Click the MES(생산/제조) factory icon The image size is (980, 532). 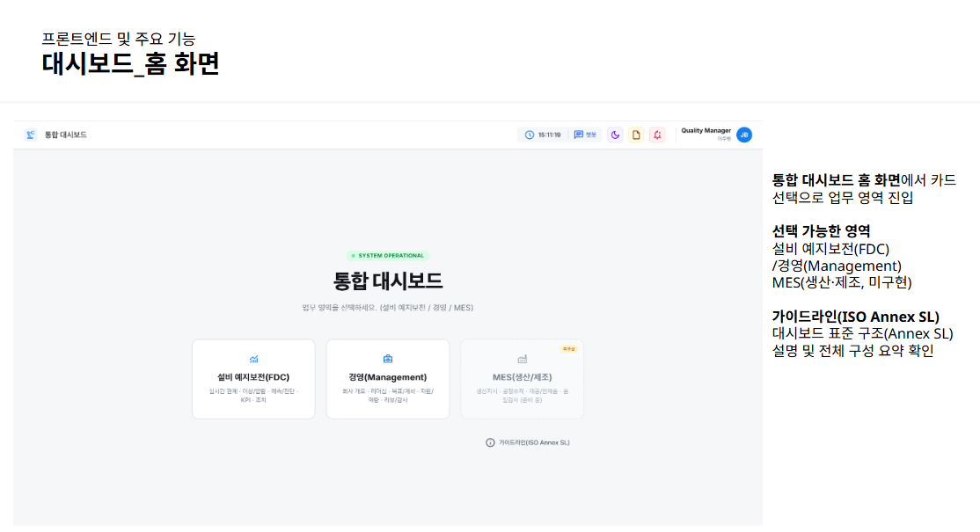pyautogui.click(x=523, y=359)
